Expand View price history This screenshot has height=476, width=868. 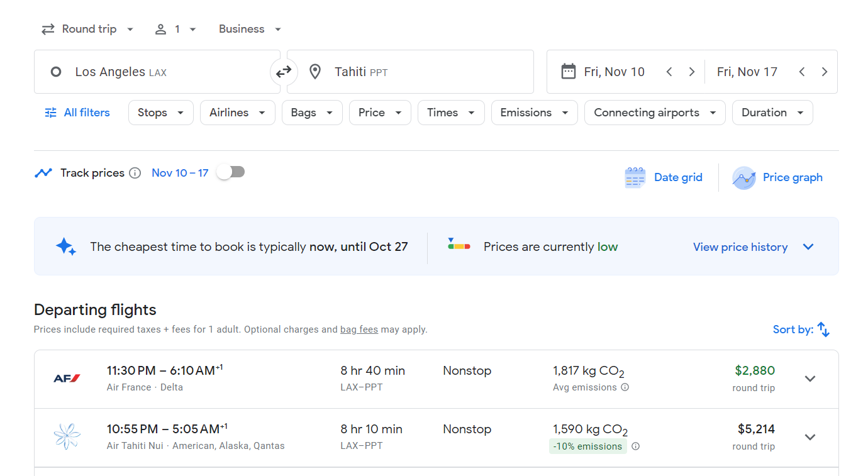tap(753, 246)
